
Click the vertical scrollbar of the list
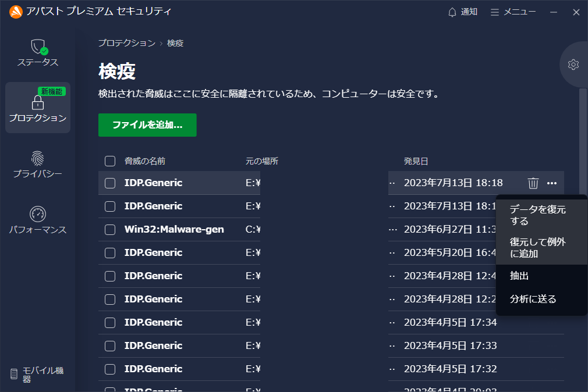(x=583, y=142)
